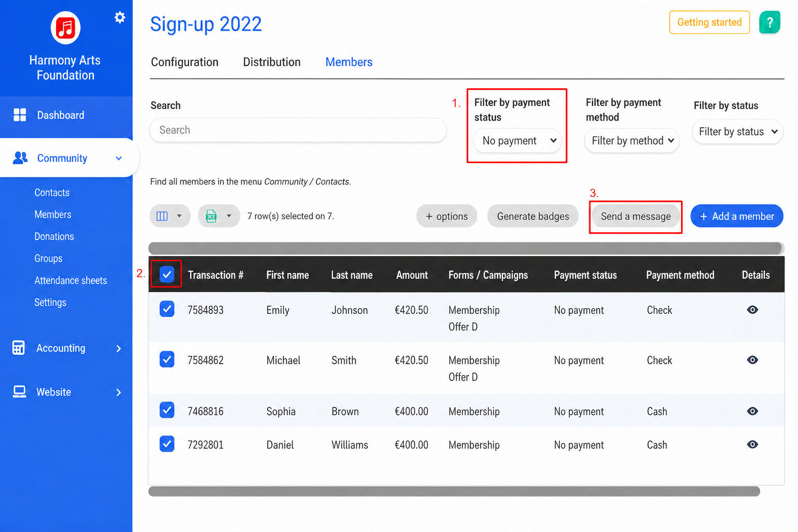This screenshot has height=532, width=798.
Task: Sort by Amount column header
Action: pyautogui.click(x=412, y=275)
